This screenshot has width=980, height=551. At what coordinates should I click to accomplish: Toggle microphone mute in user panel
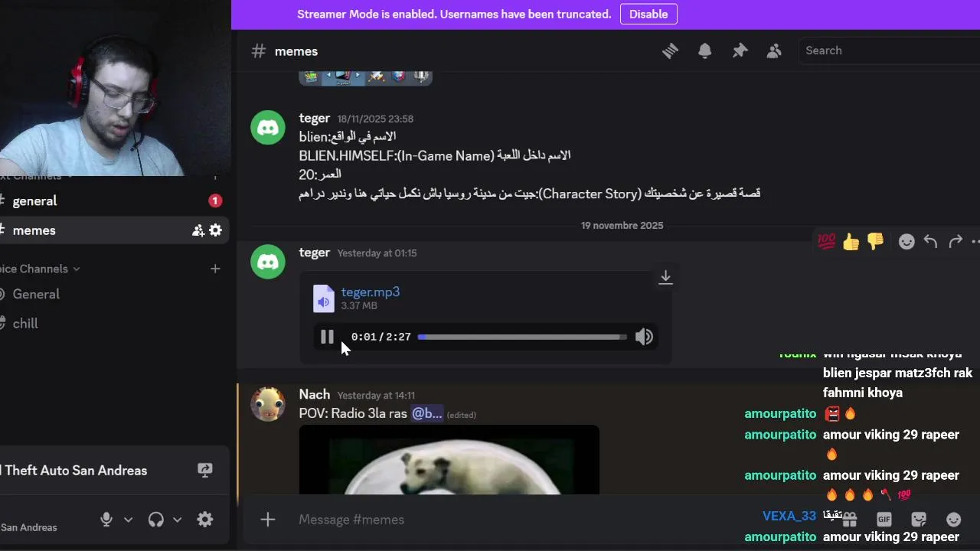tap(106, 520)
